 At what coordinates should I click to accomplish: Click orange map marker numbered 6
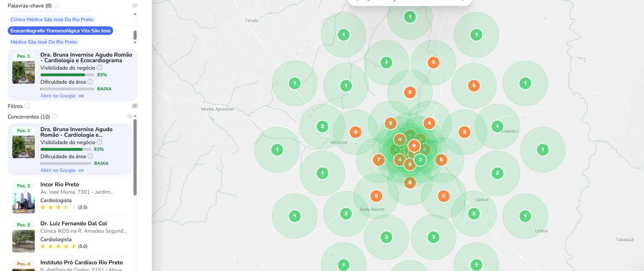tap(414, 146)
